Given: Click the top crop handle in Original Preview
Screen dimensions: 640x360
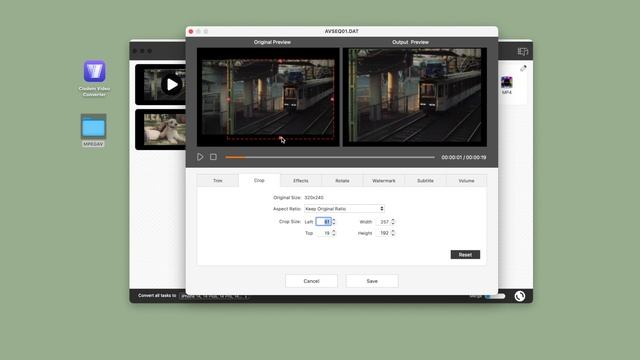Looking at the screenshot, I should pyautogui.click(x=280, y=61).
